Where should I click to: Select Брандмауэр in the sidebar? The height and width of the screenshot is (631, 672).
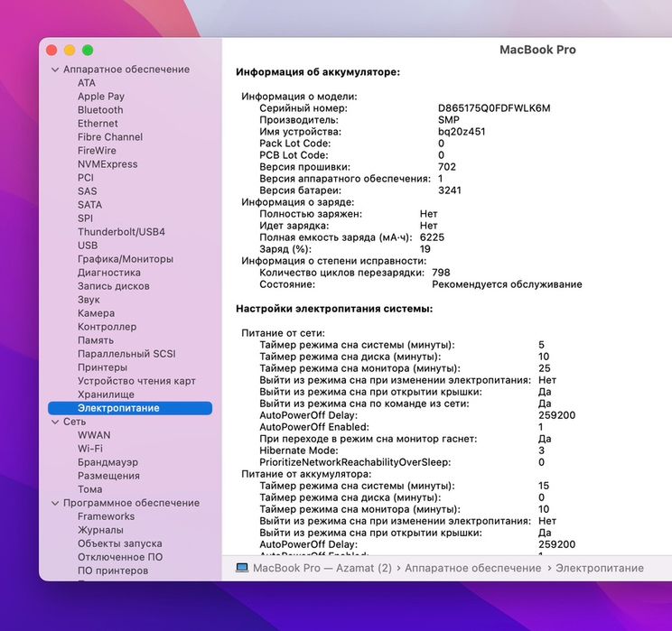(108, 463)
